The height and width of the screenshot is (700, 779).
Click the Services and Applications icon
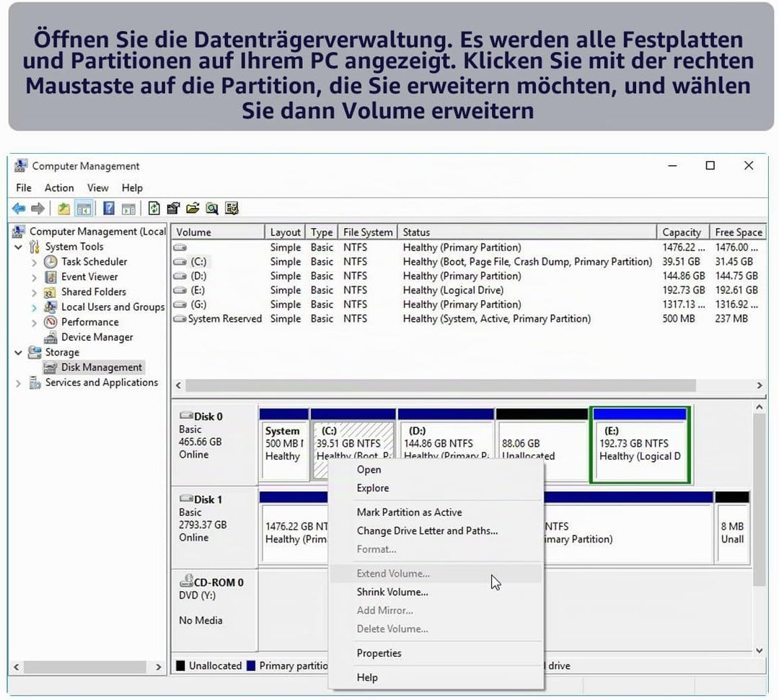(x=35, y=382)
